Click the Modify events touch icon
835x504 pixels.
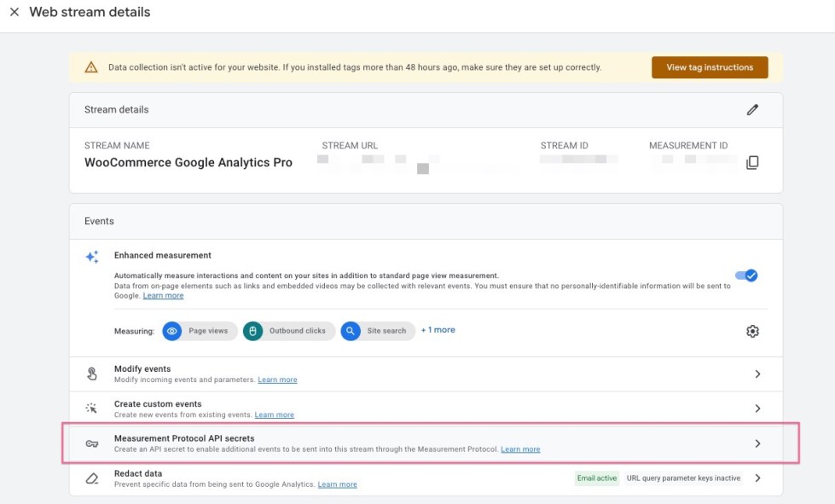click(x=92, y=374)
